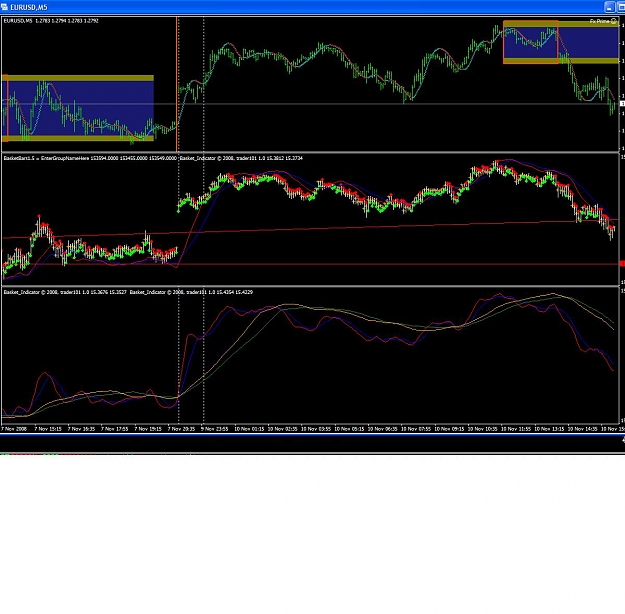
Task: Click the EURUSD,M5 window title text
Action: click(x=29, y=7)
